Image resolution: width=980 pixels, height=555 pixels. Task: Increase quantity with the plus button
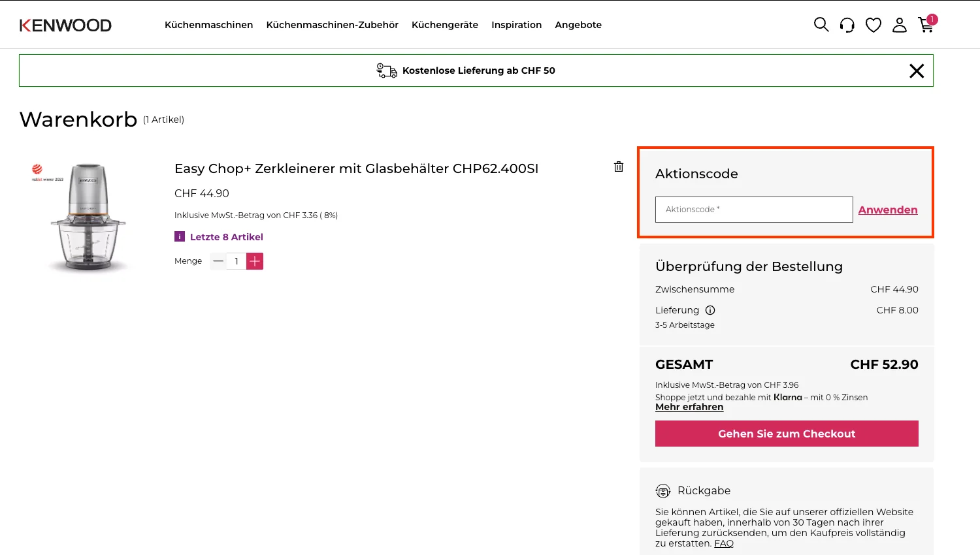[x=254, y=261]
